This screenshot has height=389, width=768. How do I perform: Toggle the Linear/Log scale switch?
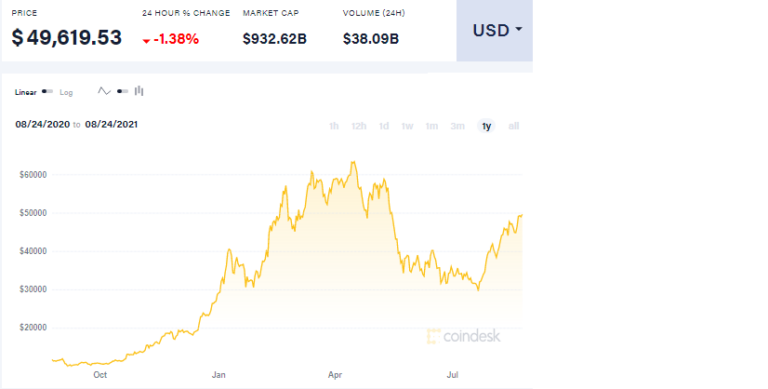[47, 92]
